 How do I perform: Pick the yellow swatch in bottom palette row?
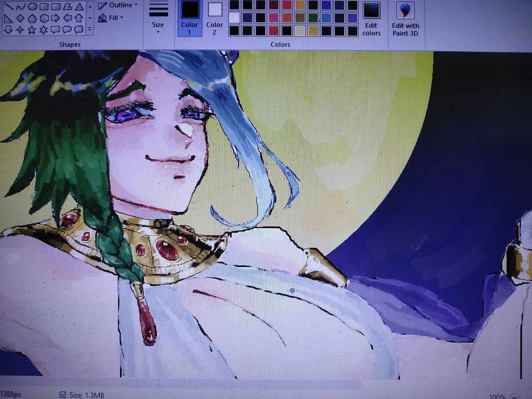pyautogui.click(x=313, y=31)
